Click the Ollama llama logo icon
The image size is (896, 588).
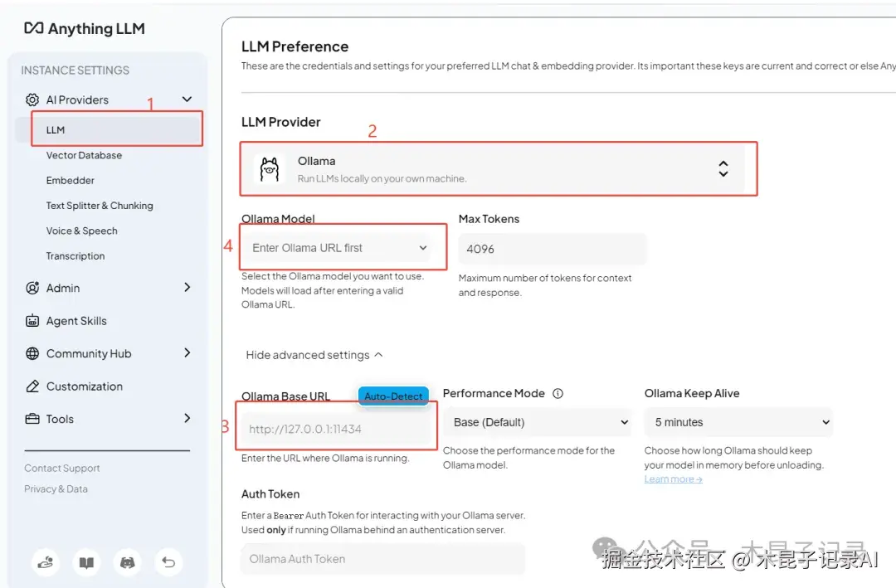tap(269, 169)
